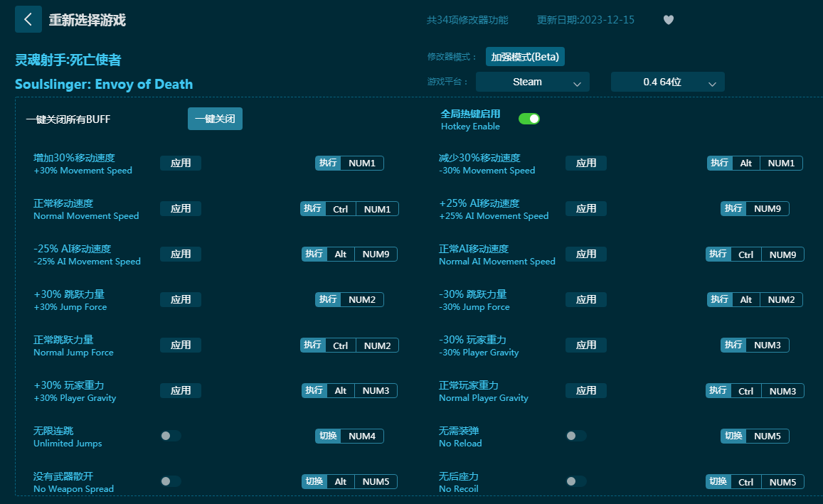Apply the +30% Player Gravity option
This screenshot has height=504, width=823.
click(181, 390)
